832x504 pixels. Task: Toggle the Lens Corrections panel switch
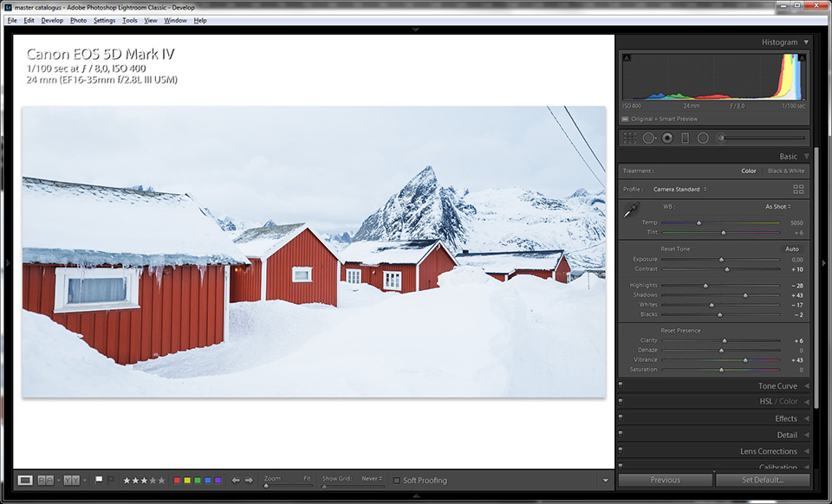point(621,451)
